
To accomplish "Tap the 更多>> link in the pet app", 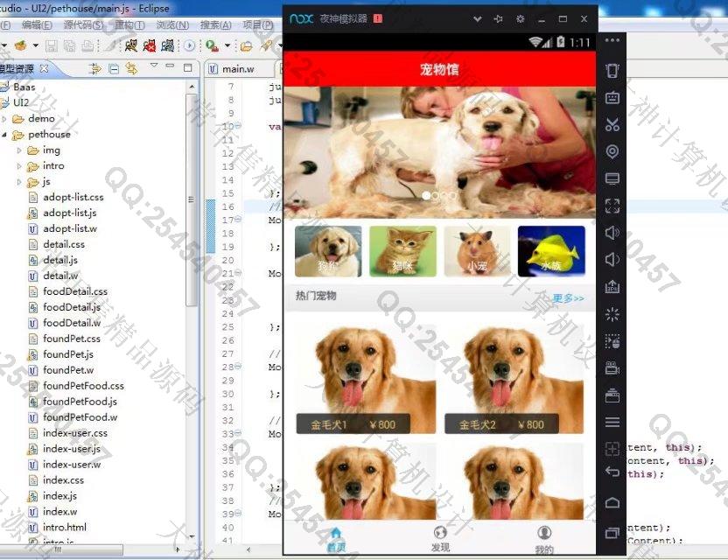I will [x=568, y=297].
